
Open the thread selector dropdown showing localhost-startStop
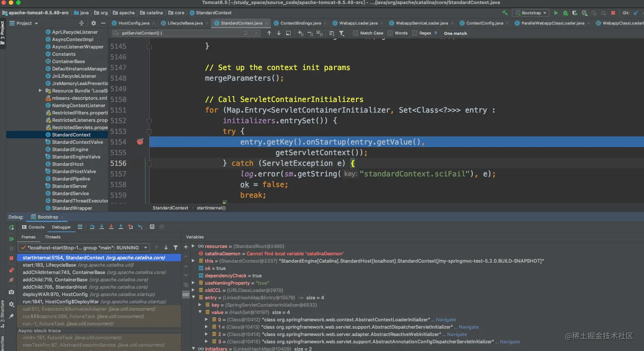84,248
